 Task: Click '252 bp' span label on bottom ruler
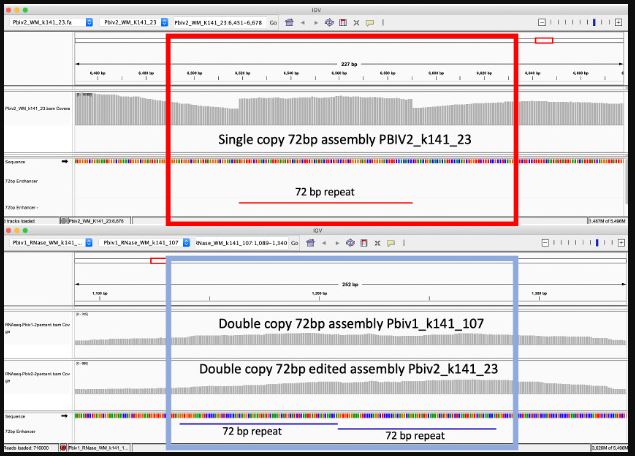(x=350, y=284)
